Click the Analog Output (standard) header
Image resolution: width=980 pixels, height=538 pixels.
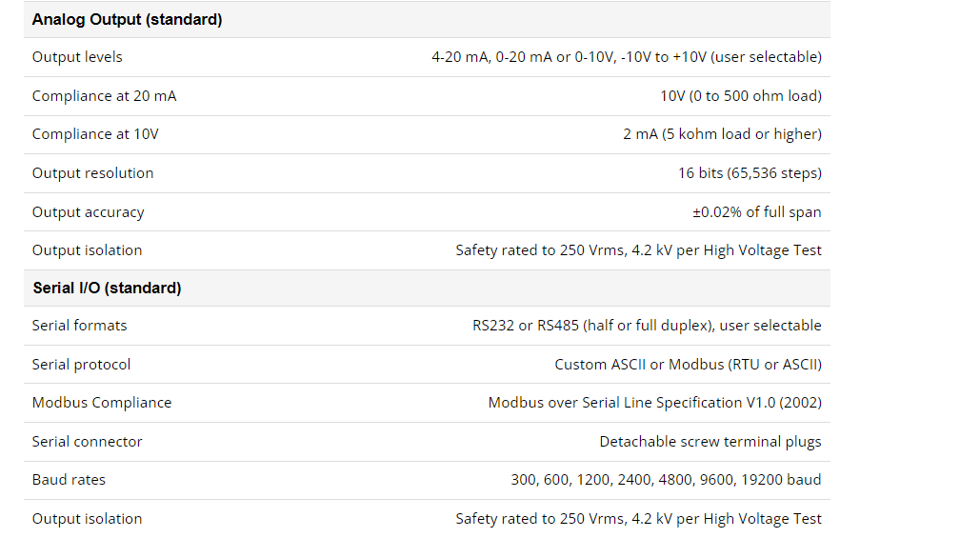tap(127, 19)
